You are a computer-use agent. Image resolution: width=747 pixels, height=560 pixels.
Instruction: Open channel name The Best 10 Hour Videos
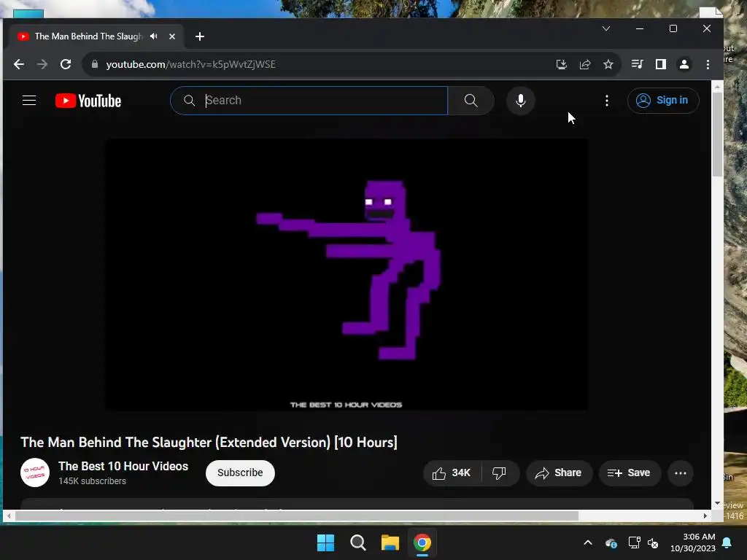123,466
